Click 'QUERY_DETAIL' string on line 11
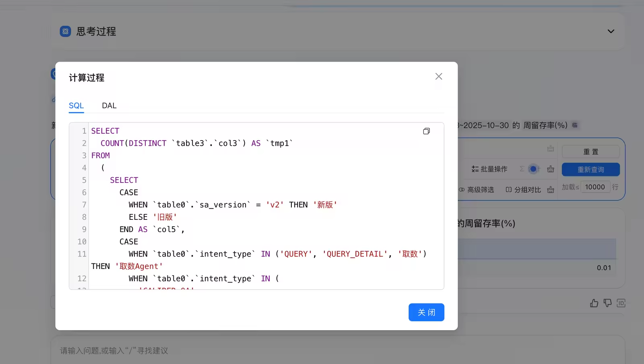 click(x=355, y=254)
